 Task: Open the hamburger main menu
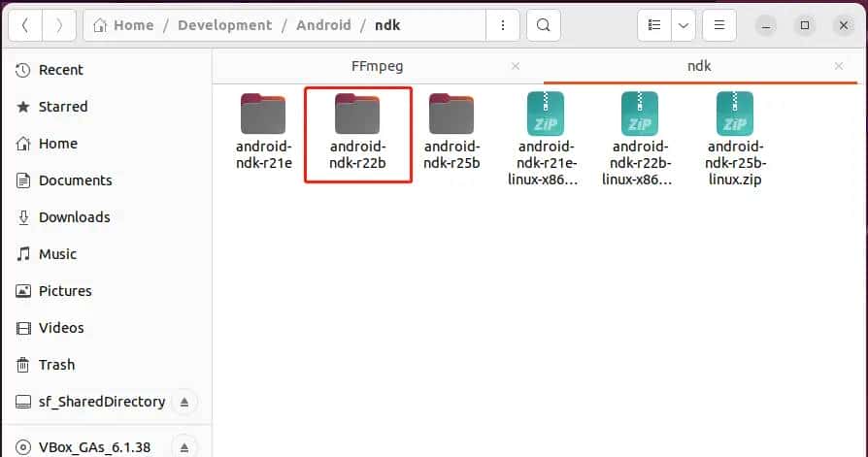coord(719,25)
